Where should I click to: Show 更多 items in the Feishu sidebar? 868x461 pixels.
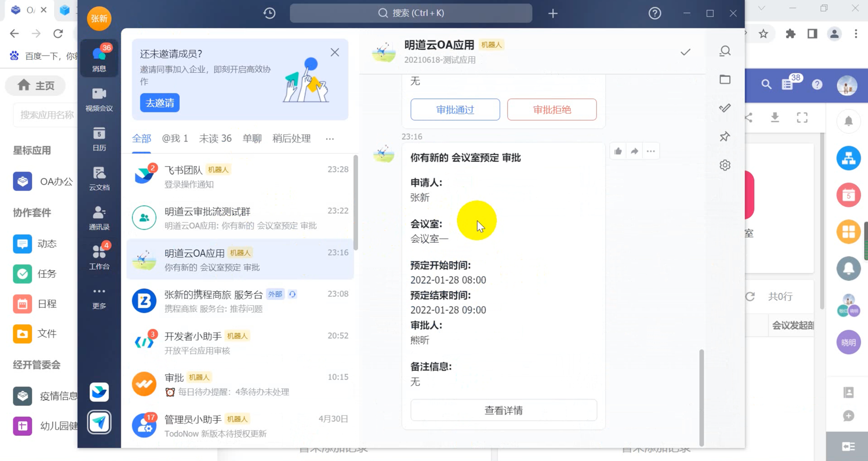(x=99, y=297)
